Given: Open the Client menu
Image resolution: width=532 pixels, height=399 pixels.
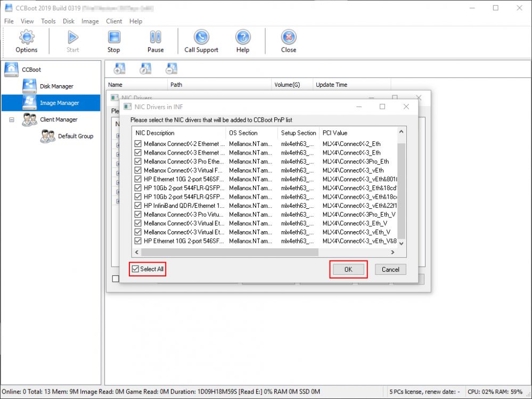Looking at the screenshot, I should 114,21.
